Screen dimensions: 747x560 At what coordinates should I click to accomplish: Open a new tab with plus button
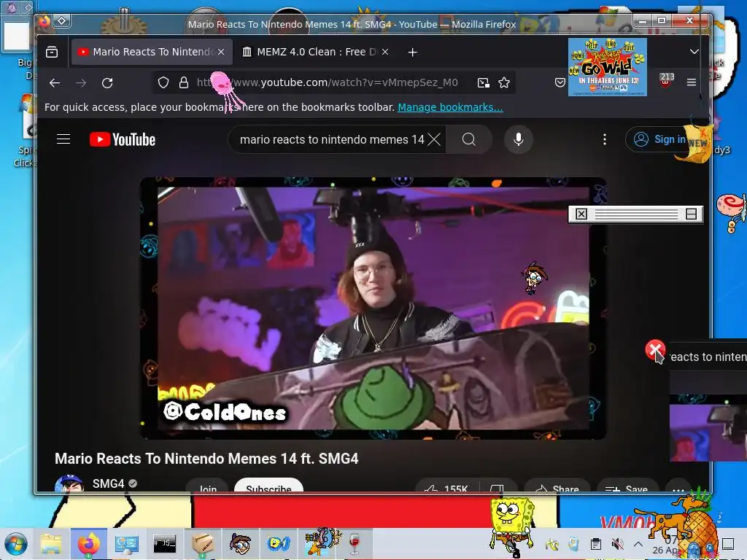click(x=413, y=52)
